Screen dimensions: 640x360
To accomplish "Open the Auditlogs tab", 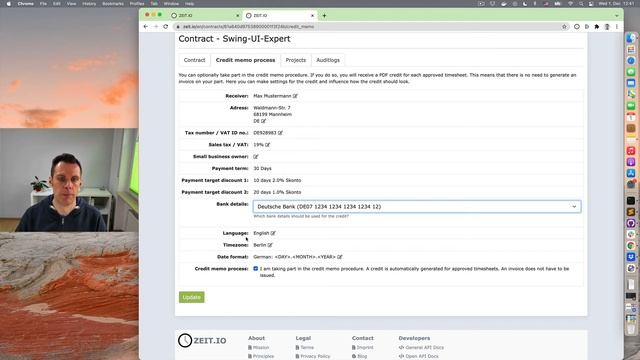I will click(328, 60).
